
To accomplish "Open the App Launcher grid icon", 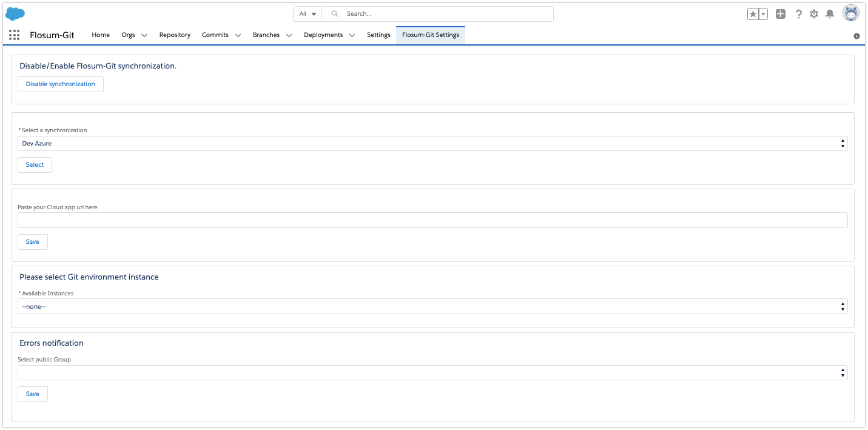I will point(15,35).
